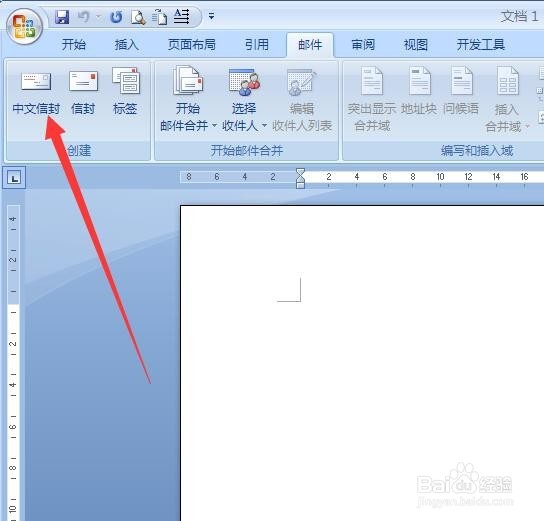Open the 插入合并域 dropdown
This screenshot has height=521, width=544.
pyautogui.click(x=507, y=100)
